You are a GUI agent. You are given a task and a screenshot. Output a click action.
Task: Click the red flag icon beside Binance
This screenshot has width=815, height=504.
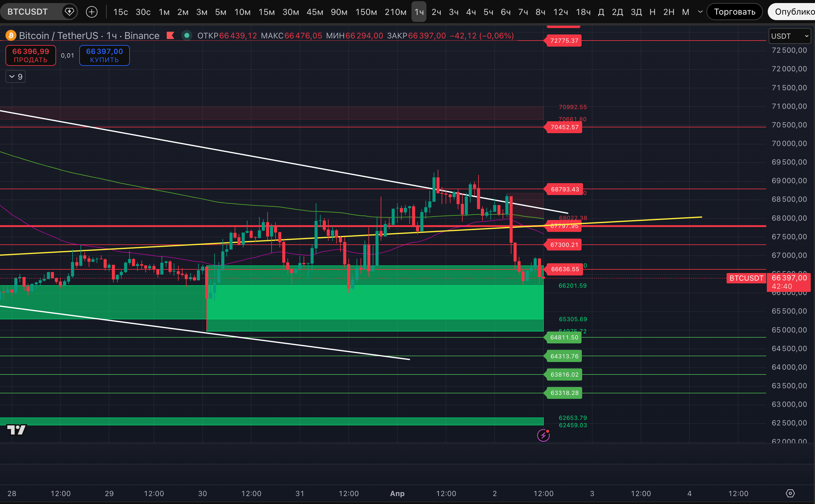coord(170,35)
